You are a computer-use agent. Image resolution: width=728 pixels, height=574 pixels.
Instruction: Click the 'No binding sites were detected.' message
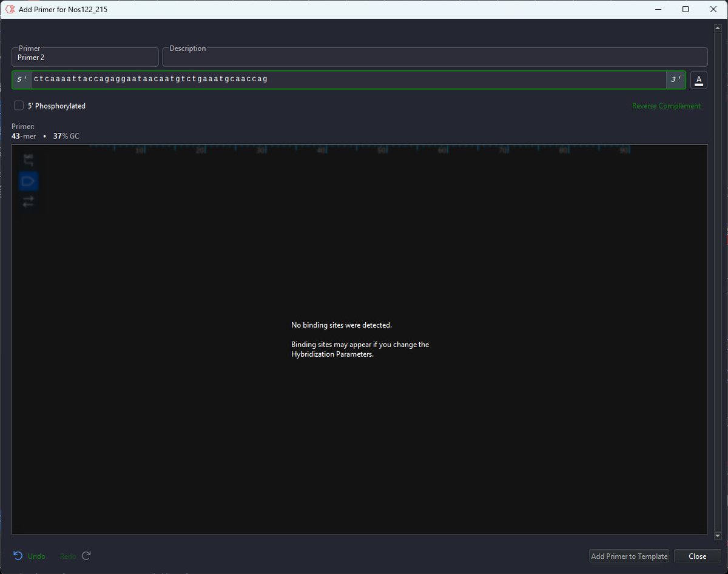point(342,325)
